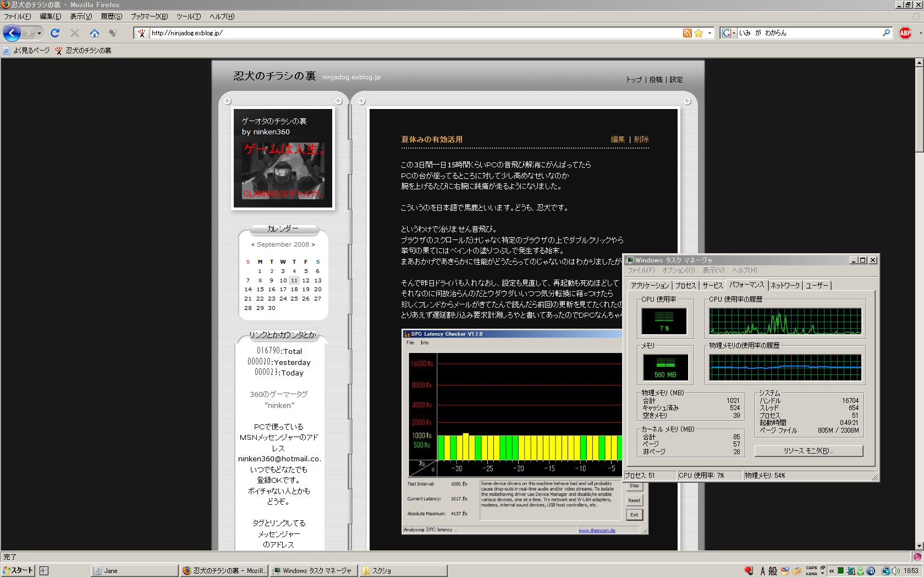Reload the page with the refresh icon
This screenshot has height=578, width=924.
pyautogui.click(x=55, y=33)
